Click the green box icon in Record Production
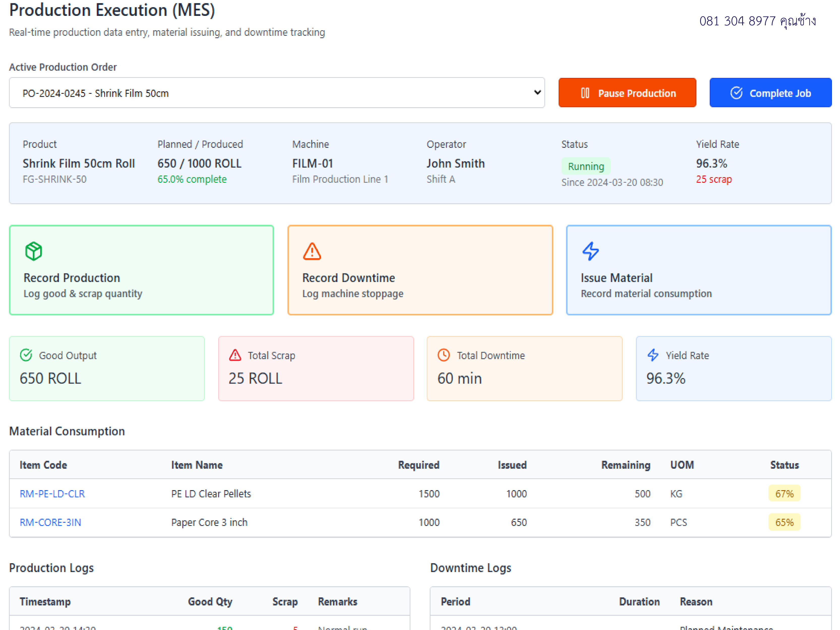This screenshot has height=630, width=840. click(x=34, y=251)
